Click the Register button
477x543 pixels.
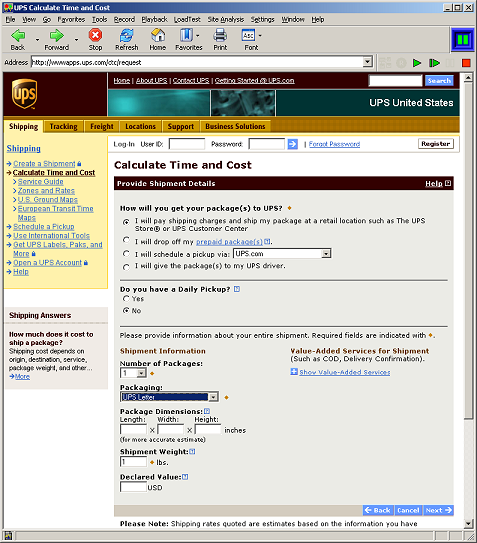436,144
